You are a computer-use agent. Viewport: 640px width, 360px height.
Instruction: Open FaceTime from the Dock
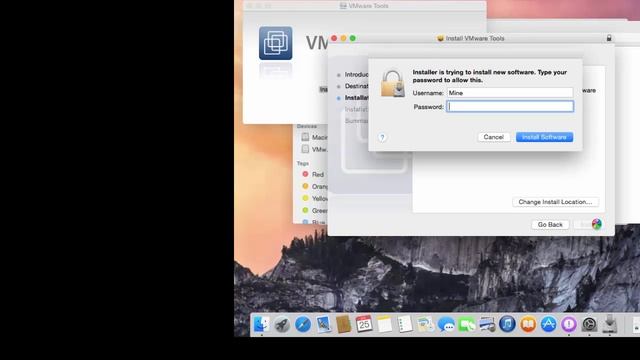(466, 325)
